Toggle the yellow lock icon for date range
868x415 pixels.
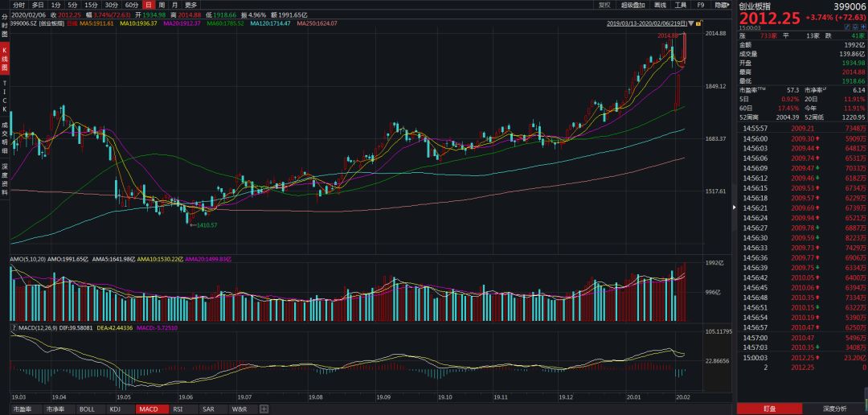pyautogui.click(x=698, y=23)
